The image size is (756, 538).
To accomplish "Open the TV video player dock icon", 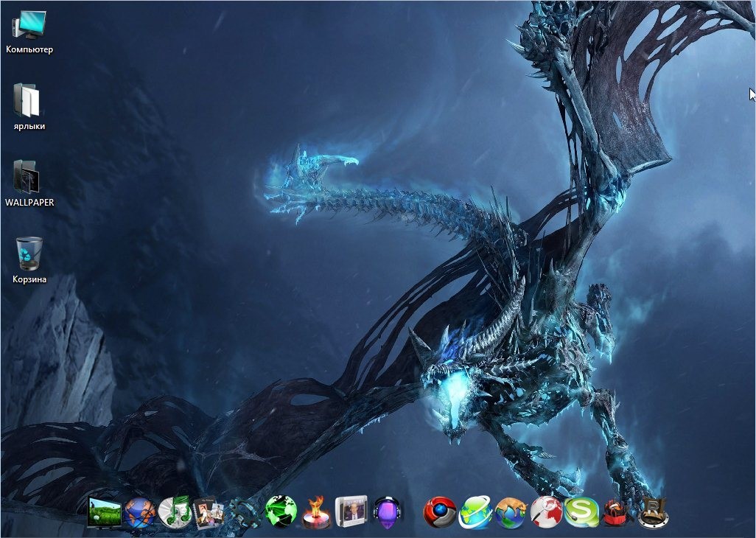I will pyautogui.click(x=351, y=511).
